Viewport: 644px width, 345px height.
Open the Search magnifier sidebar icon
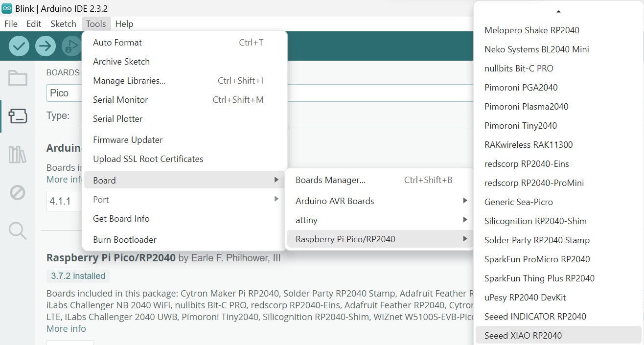tap(18, 230)
